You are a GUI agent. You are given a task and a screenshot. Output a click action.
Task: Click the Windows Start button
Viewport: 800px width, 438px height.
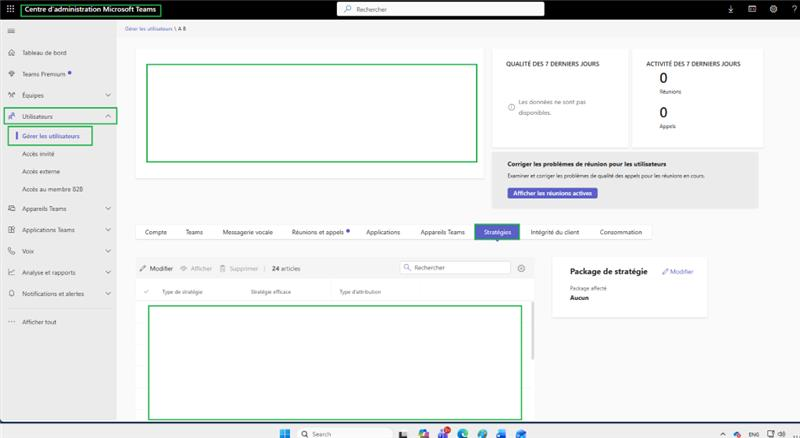(285, 433)
